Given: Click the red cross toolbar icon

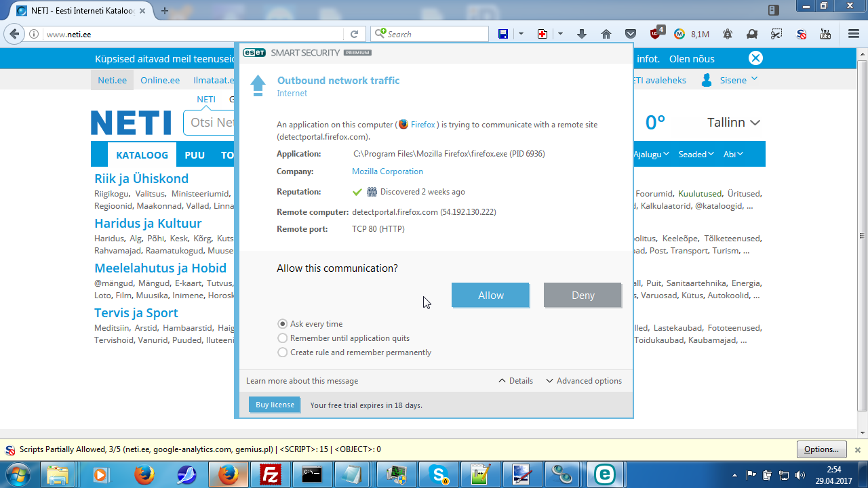Looking at the screenshot, I should (542, 34).
